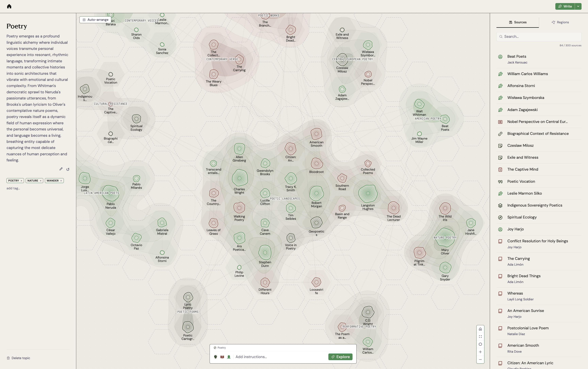
Task: Open Beat Poets source by Jack Kerouac
Action: 539,59
